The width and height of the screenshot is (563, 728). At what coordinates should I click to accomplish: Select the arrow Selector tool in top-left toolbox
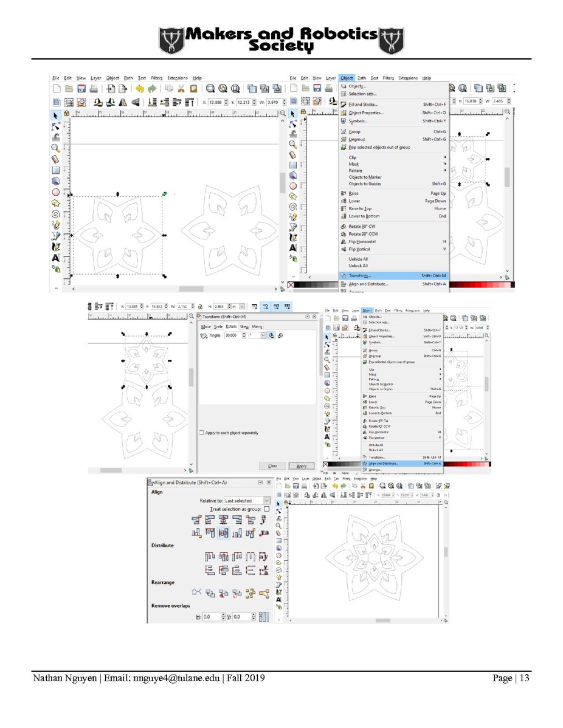(x=56, y=114)
